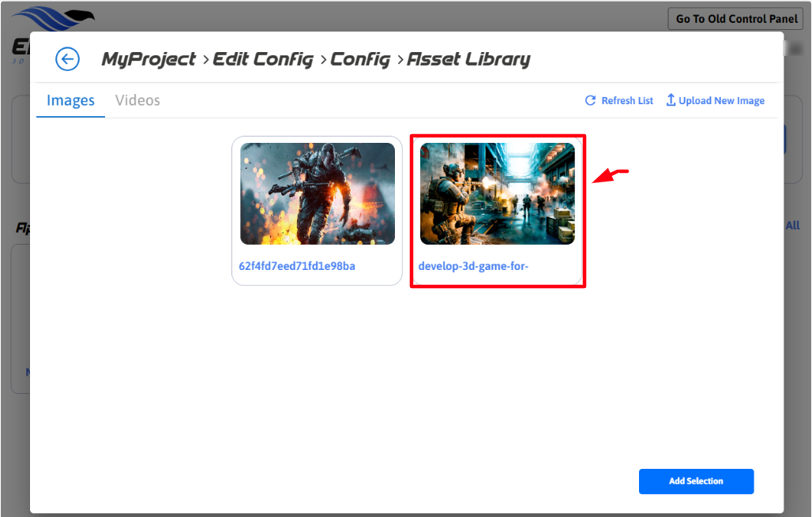Click the partially hidden All link
Image resolution: width=812 pixels, height=517 pixels.
coord(793,226)
